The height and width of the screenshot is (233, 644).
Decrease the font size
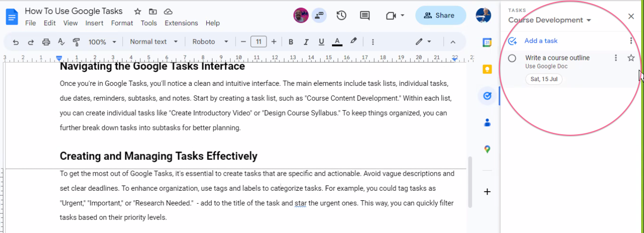[243, 42]
